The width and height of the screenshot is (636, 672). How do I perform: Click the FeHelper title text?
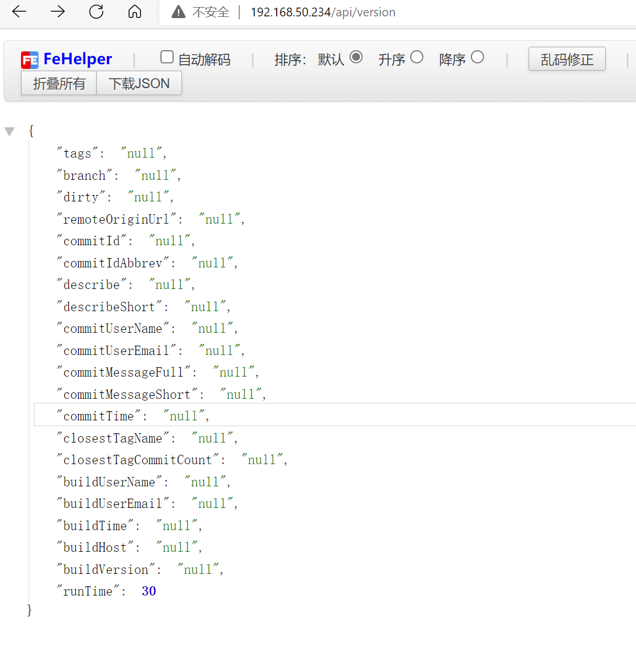point(78,59)
